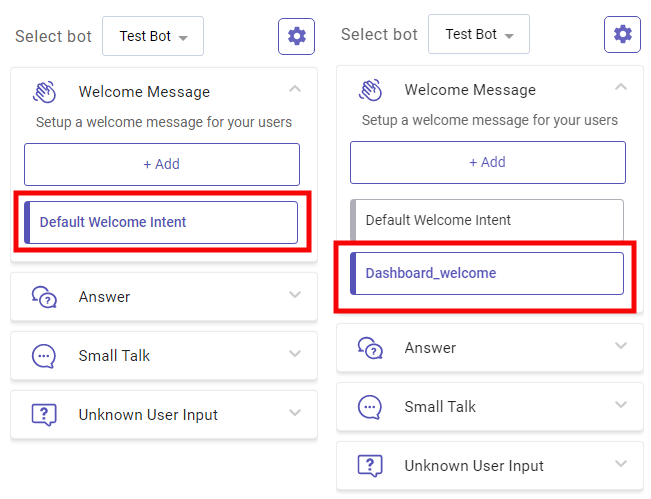Expand Small Talk chevron, right panel
The image size is (651, 499).
621,404
